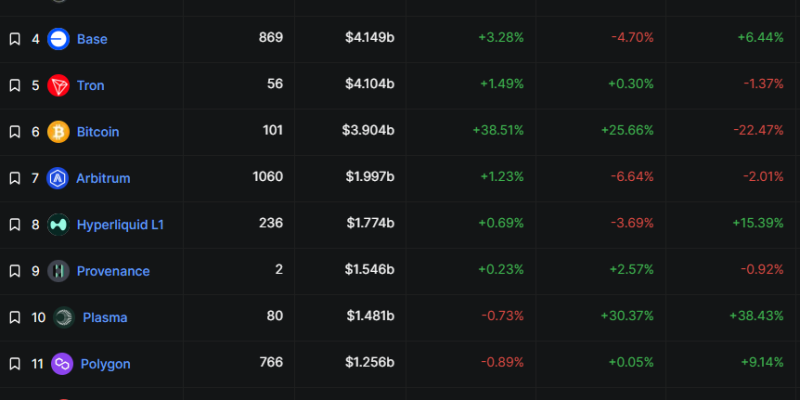Bookmark the Bitcoin chain row
This screenshot has width=800, height=400.
(x=15, y=132)
